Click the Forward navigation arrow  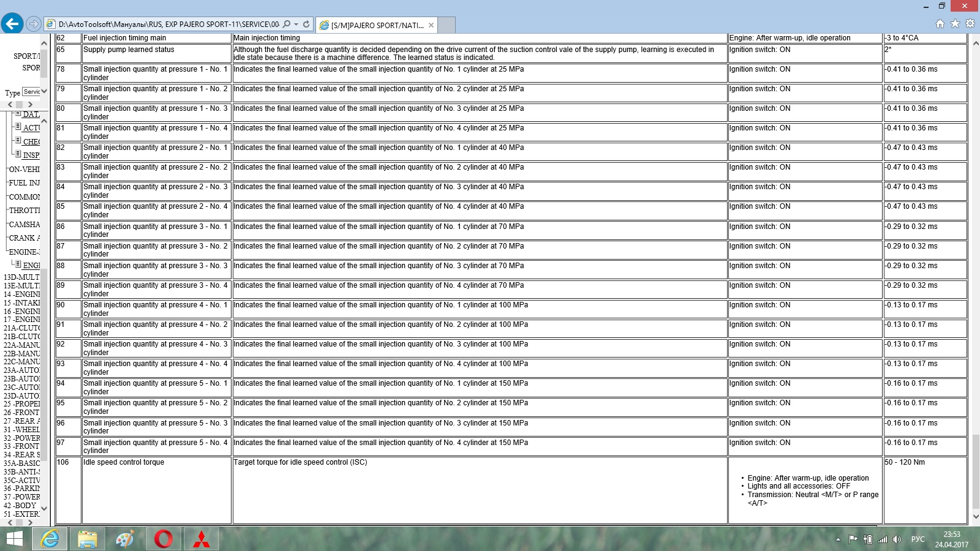click(x=34, y=24)
